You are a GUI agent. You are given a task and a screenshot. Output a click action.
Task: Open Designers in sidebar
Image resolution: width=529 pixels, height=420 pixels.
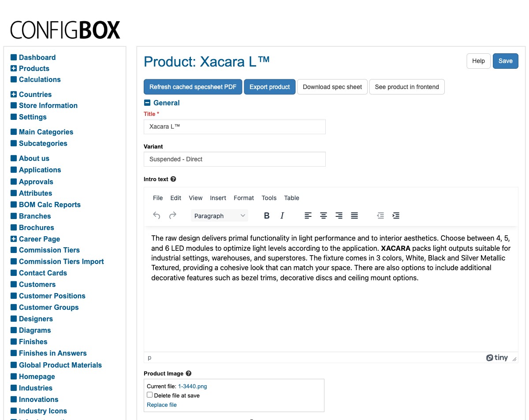point(36,319)
